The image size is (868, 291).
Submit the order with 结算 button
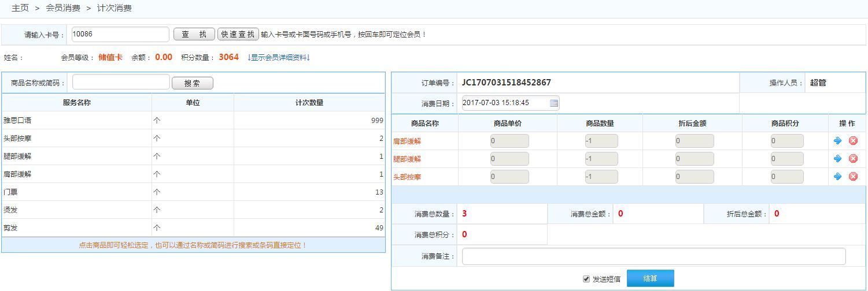[650, 278]
